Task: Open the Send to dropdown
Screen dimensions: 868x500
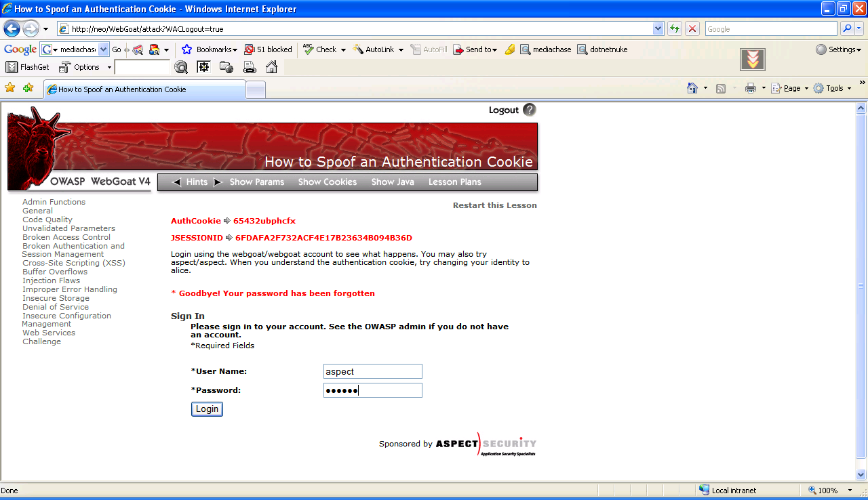Action: [475, 49]
